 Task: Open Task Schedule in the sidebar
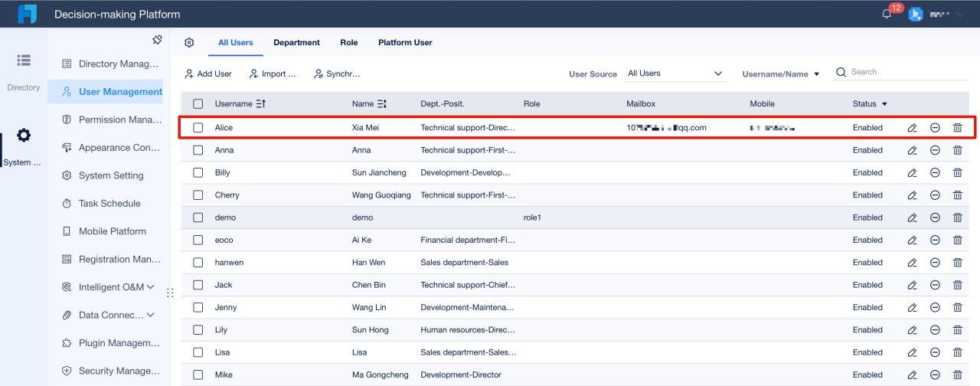106,203
